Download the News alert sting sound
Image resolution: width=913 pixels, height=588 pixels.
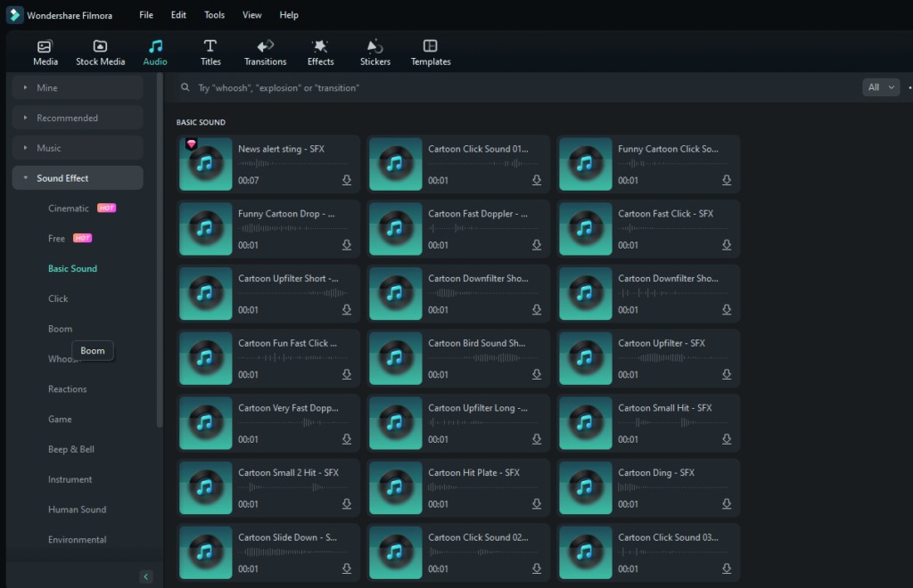coord(347,180)
